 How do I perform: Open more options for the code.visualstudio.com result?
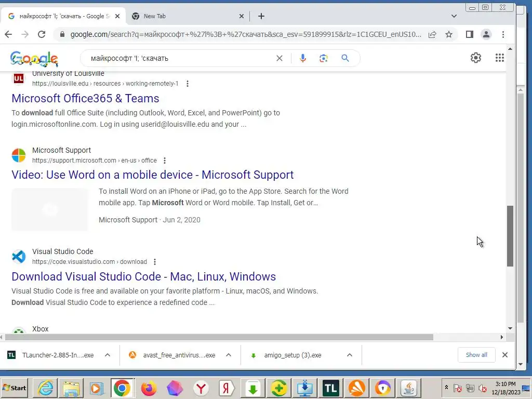click(155, 262)
